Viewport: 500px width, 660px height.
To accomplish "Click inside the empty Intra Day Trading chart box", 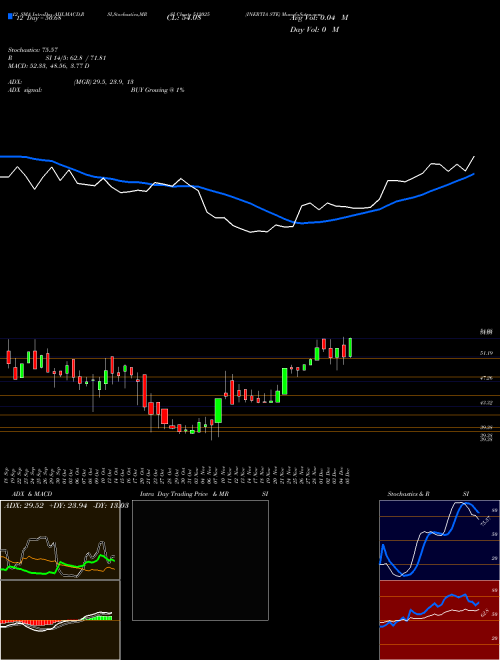I will [x=200, y=560].
